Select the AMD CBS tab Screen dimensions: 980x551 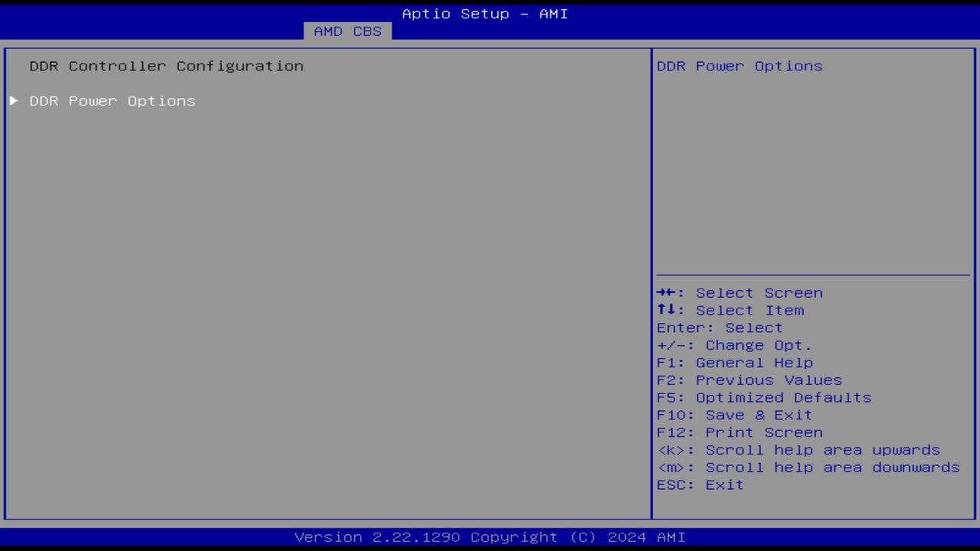348,31
